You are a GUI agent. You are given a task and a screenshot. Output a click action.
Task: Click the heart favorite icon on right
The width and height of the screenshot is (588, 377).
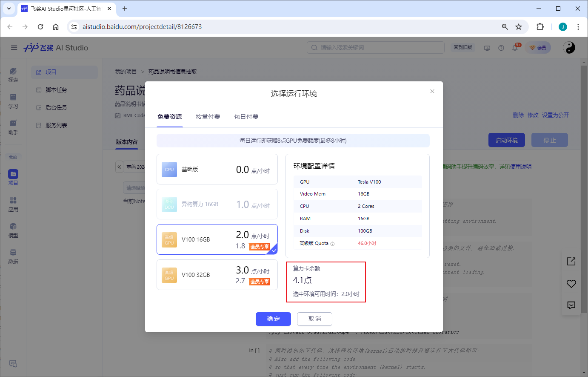point(571,284)
